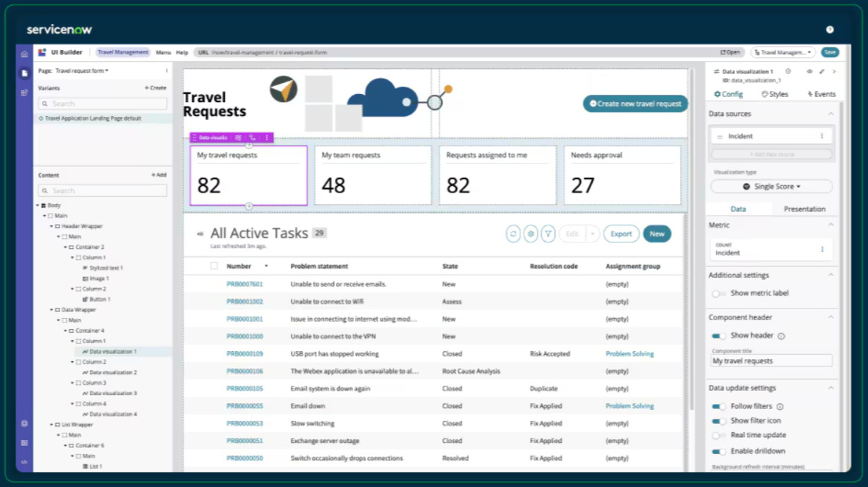
Task: Open the eye preview icon for Data visualization 1
Action: coord(810,71)
